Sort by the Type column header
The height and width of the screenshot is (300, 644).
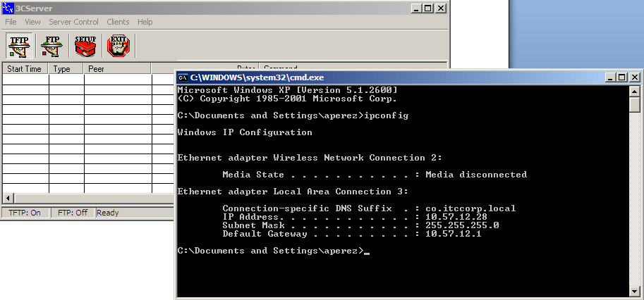66,68
